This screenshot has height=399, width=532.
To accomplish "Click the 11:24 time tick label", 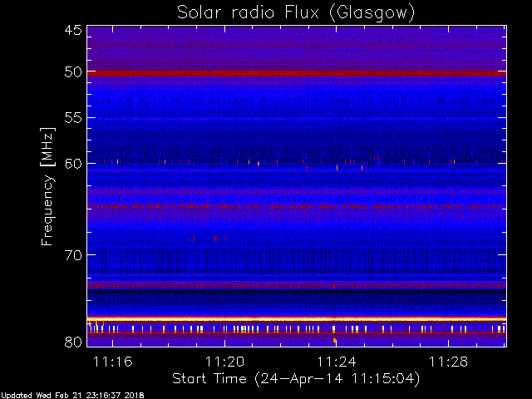I will (336, 362).
